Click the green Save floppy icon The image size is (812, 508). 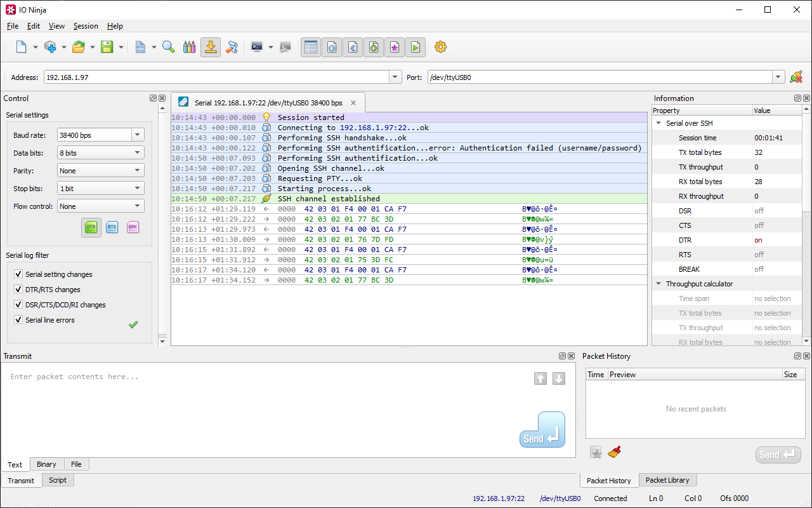[107, 47]
